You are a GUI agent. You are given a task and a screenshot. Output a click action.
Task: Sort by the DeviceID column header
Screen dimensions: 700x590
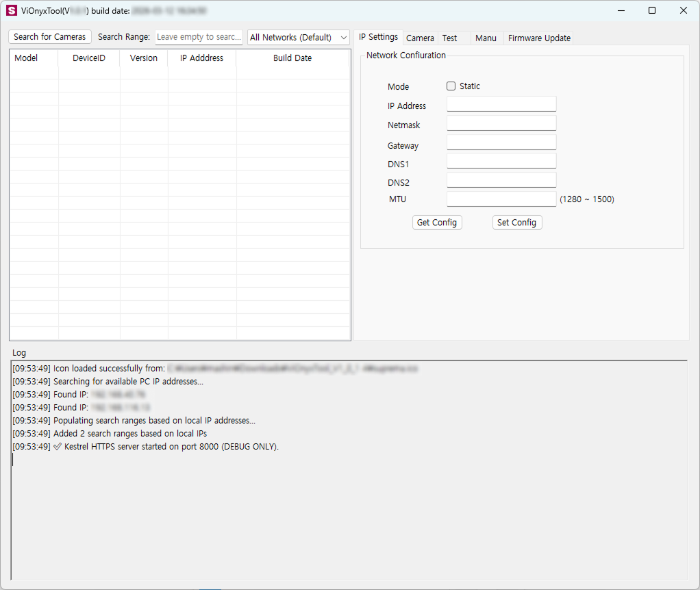pos(89,58)
